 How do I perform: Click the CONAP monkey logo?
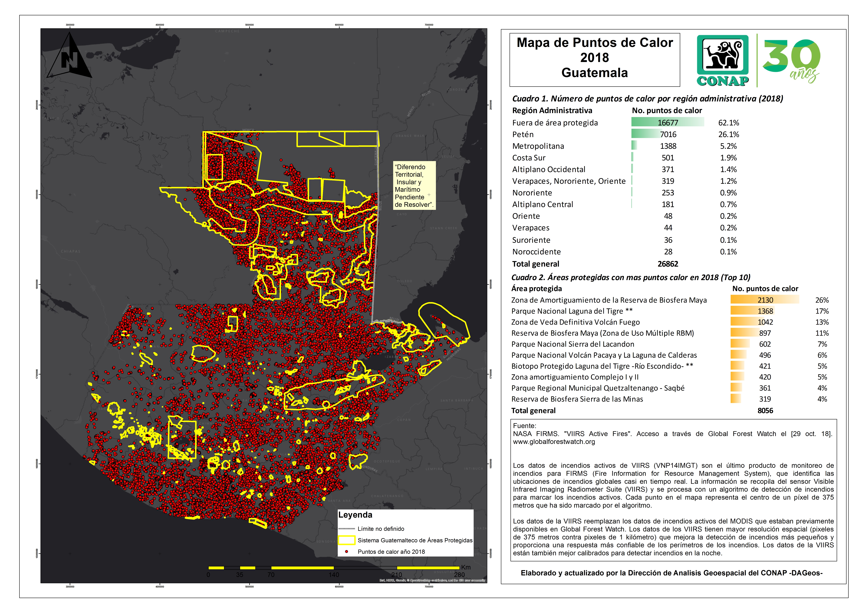click(722, 61)
